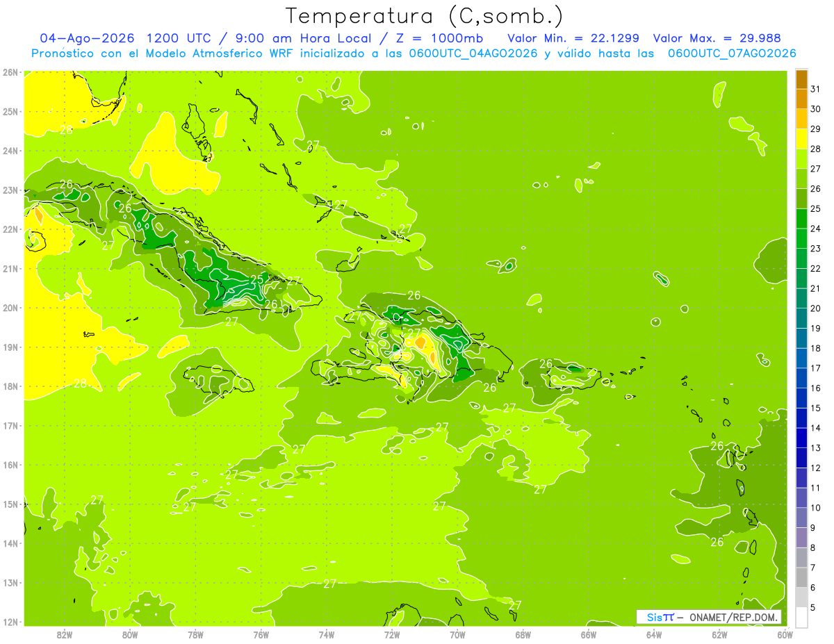Click the colorbar legend value 31
834x644 pixels.
pyautogui.click(x=815, y=89)
